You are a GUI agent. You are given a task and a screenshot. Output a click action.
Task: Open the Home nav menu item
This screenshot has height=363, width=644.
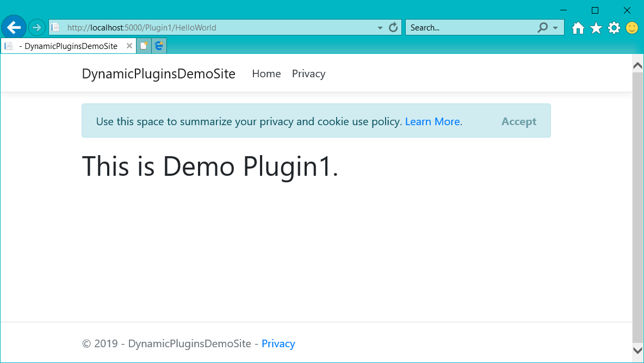pos(267,73)
